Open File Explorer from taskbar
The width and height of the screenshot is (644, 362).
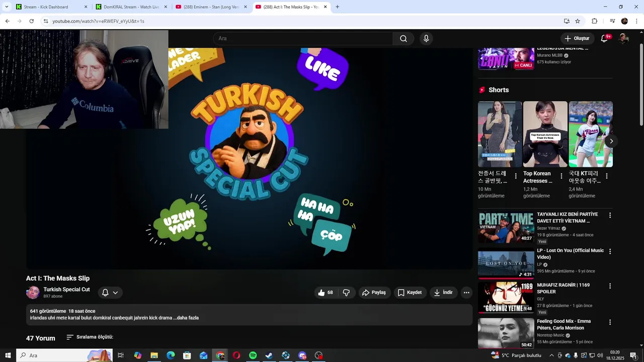pos(154,355)
